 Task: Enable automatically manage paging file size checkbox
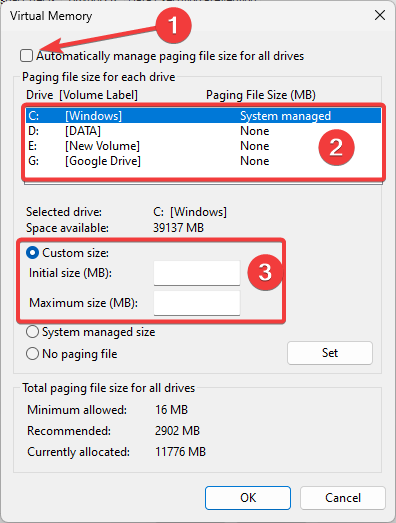26,56
